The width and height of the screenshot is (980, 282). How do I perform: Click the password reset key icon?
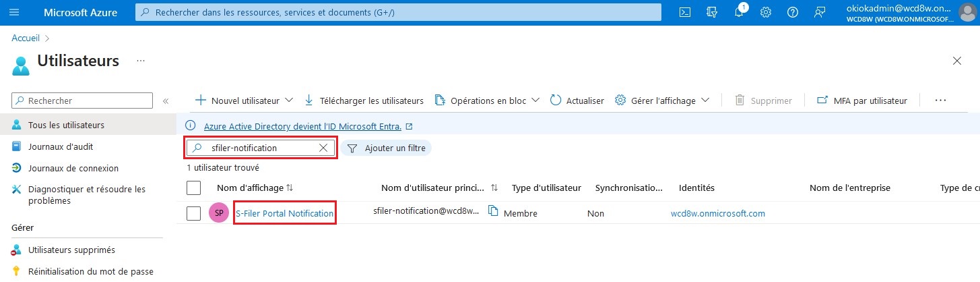point(17,271)
